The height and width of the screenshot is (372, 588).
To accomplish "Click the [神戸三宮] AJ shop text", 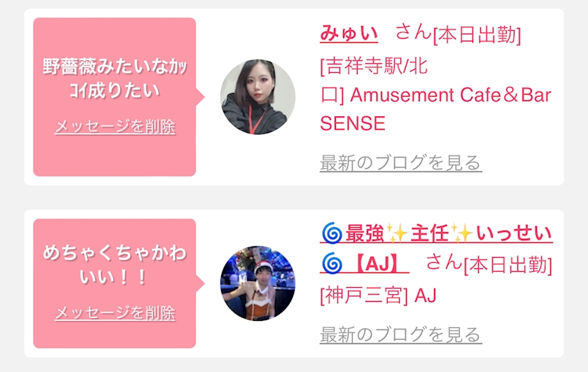I will (x=378, y=296).
